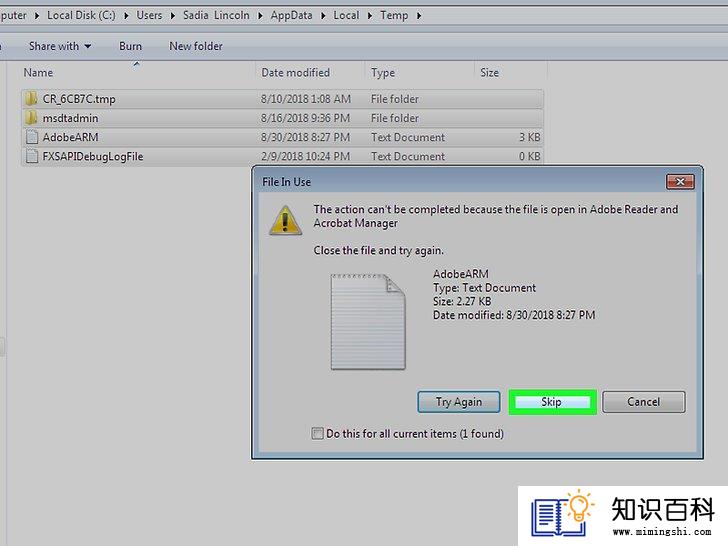Select the CR_6CB7C.tmp folder icon
728x546 pixels.
[31, 99]
